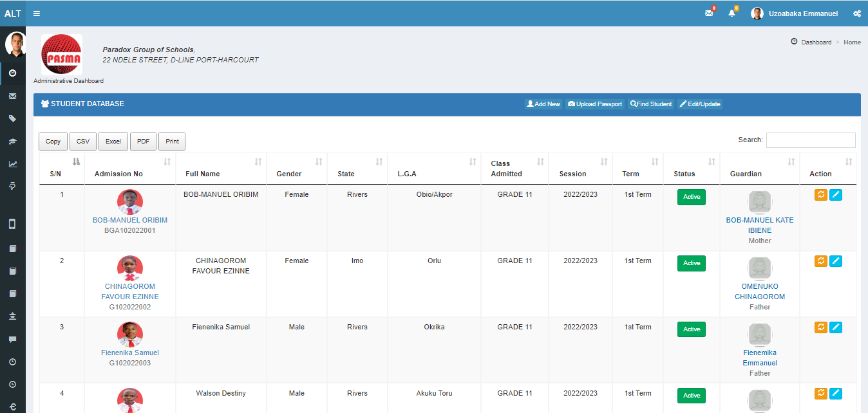Image resolution: width=868 pixels, height=413 pixels.
Task: Select the tag icon in sidebar
Action: click(x=12, y=118)
